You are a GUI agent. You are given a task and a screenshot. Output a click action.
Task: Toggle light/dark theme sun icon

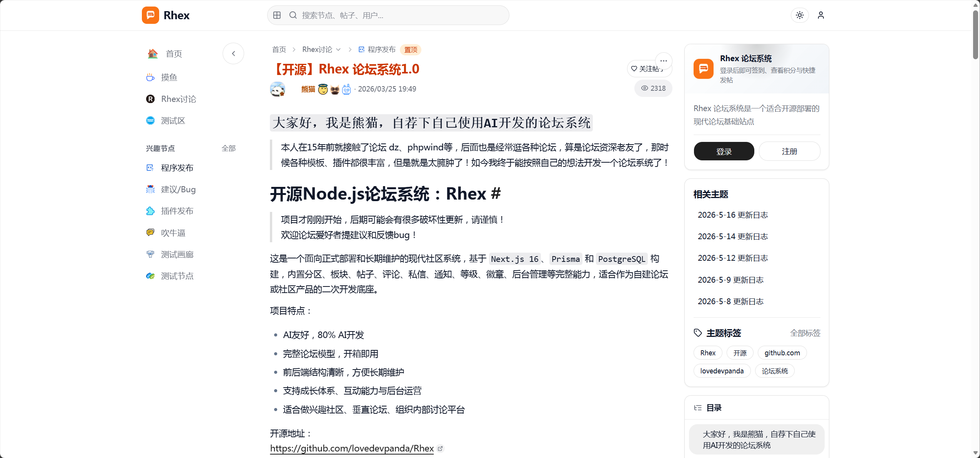click(800, 15)
